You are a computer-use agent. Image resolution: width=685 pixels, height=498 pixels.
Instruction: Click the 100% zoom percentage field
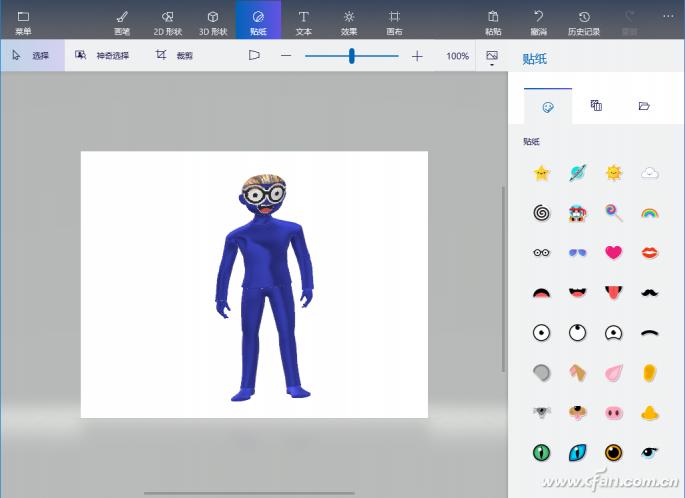(457, 56)
